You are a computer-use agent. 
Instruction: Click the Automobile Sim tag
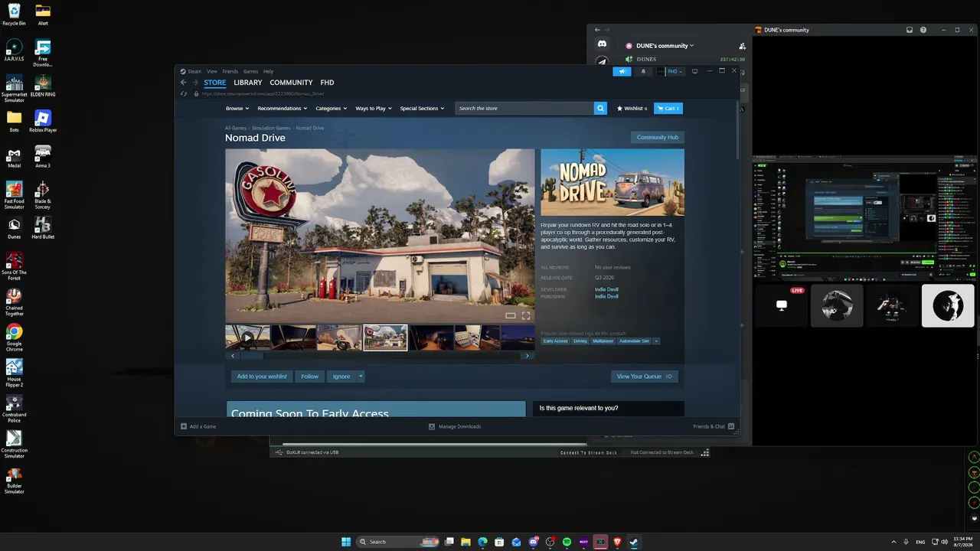[x=634, y=341]
